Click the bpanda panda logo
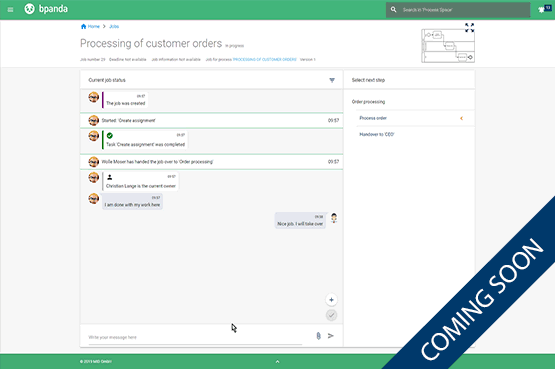 (29, 9)
